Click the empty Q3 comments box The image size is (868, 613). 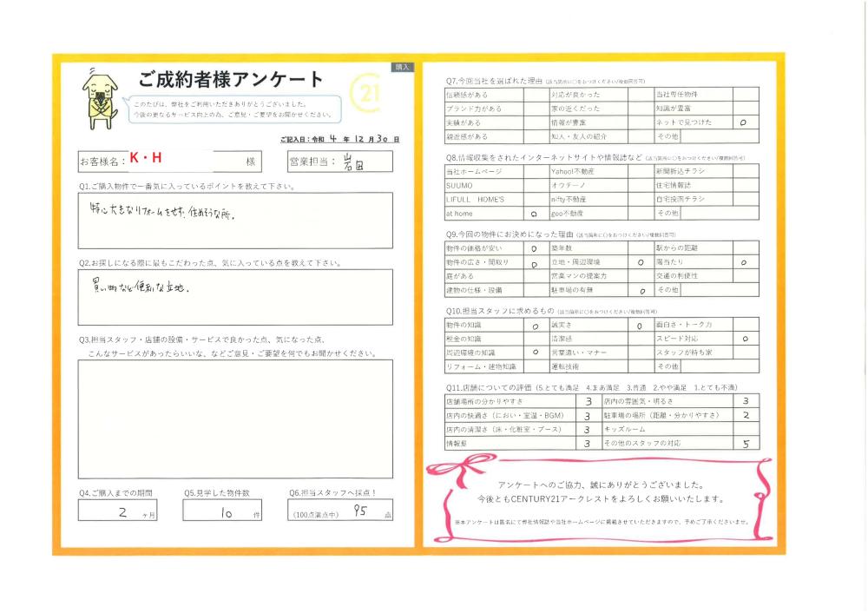[234, 419]
